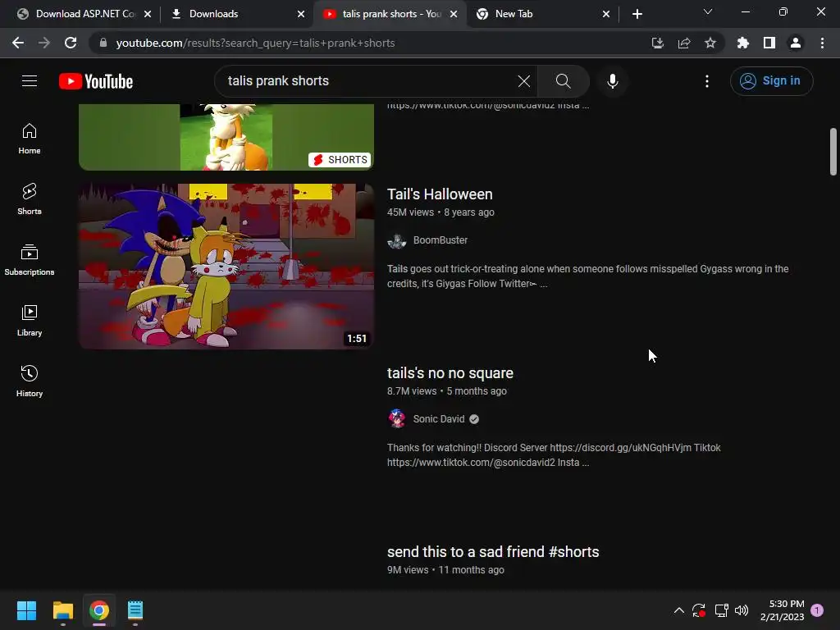Click 8.7M views • 5 months ago text
Image resolution: width=840 pixels, height=630 pixels.
coord(447,391)
